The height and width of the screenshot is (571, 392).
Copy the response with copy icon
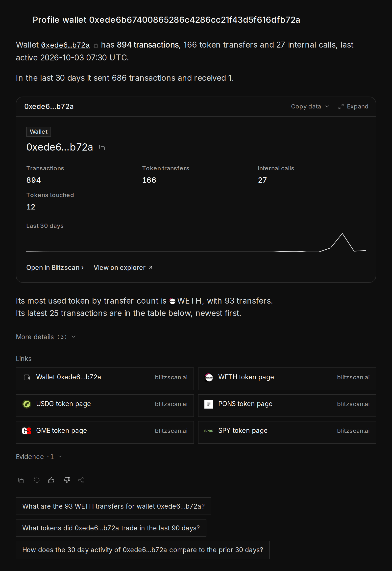click(21, 480)
